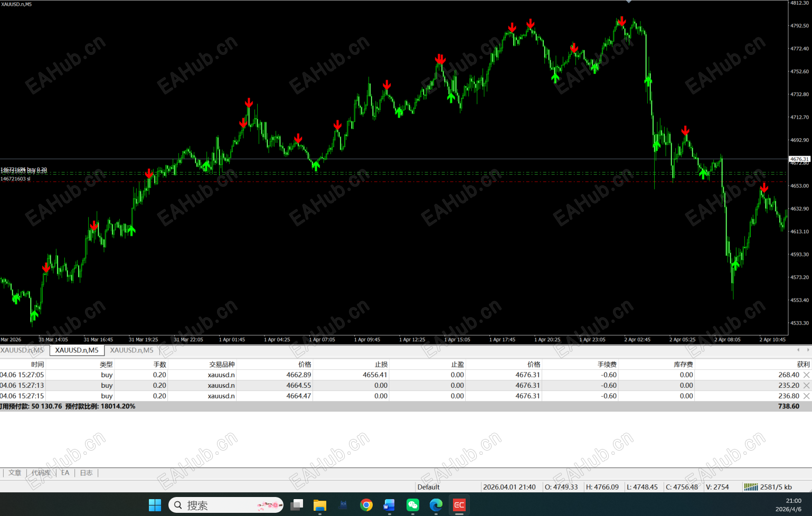The image size is (812, 516).
Task: Click the XAUUSD.n,M5 chart title label
Action: coord(16,4)
